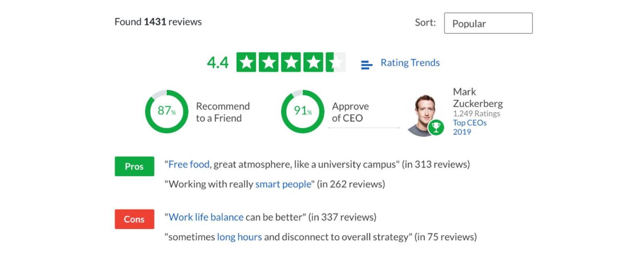This screenshot has width=644, height=258.
Task: Click the Found 1431 reviews text
Action: [x=158, y=22]
